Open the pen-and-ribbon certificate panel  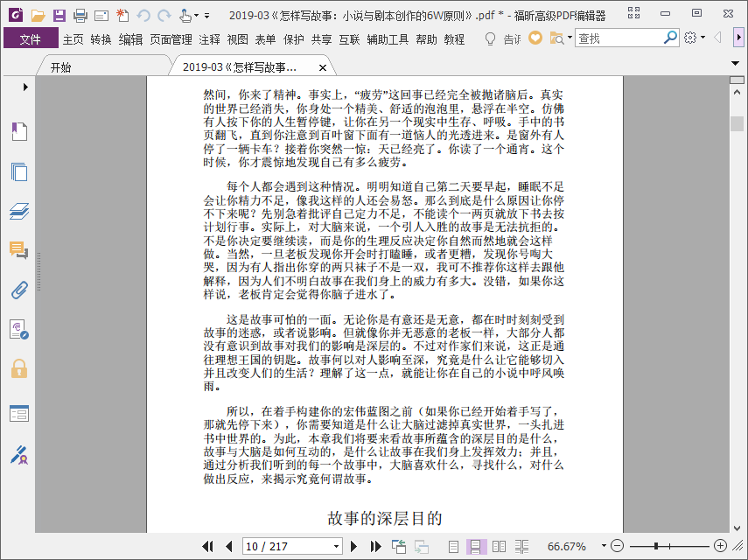click(19, 455)
